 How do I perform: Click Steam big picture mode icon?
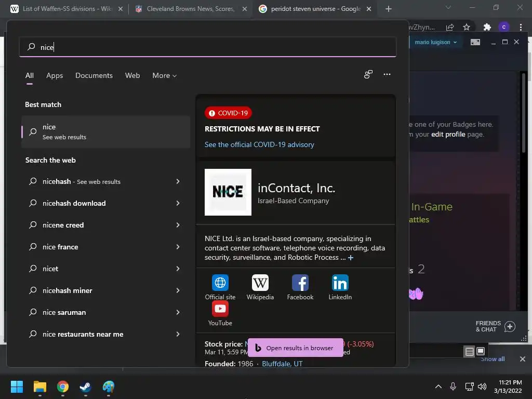475,42
